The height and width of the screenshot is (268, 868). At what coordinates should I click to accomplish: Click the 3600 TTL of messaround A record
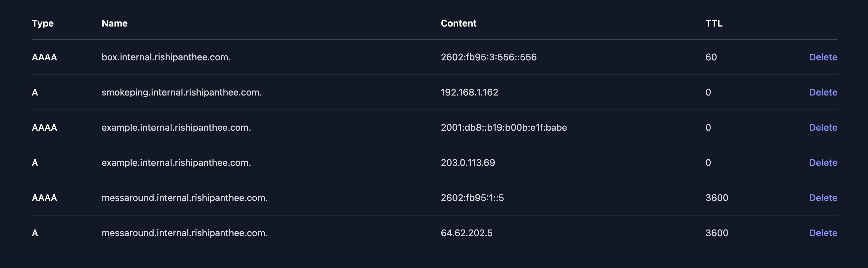point(717,233)
